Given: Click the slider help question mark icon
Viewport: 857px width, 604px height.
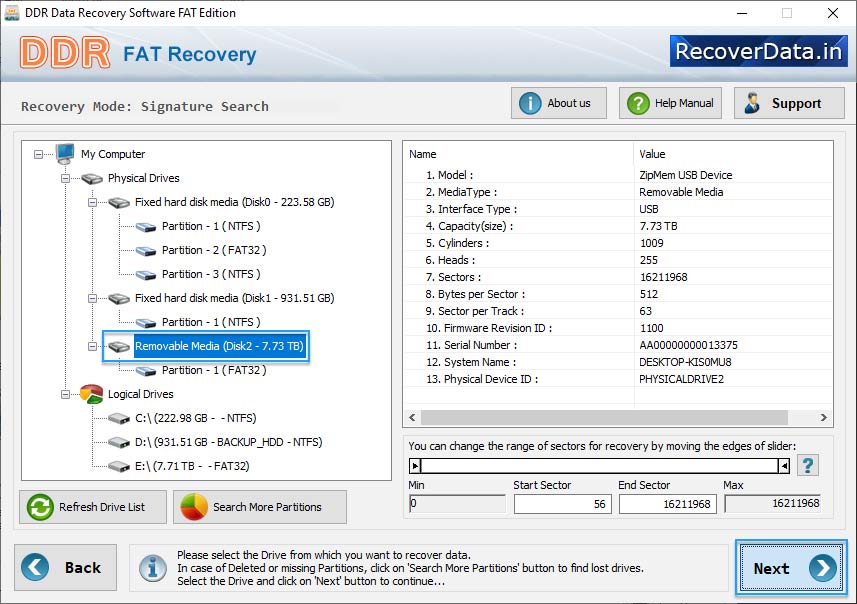Looking at the screenshot, I should click(x=808, y=466).
